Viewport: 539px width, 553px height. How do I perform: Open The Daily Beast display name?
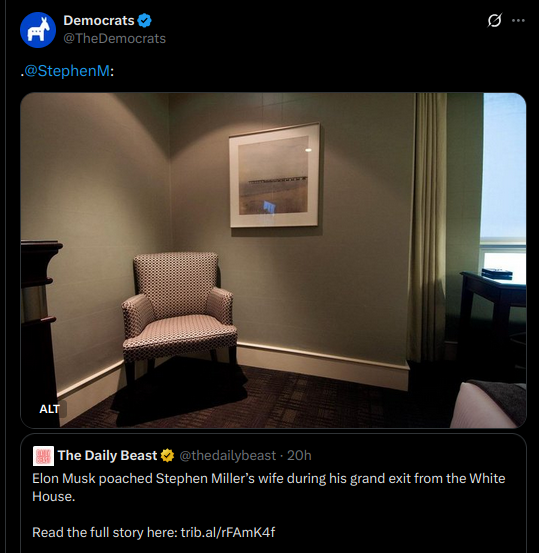[107, 455]
